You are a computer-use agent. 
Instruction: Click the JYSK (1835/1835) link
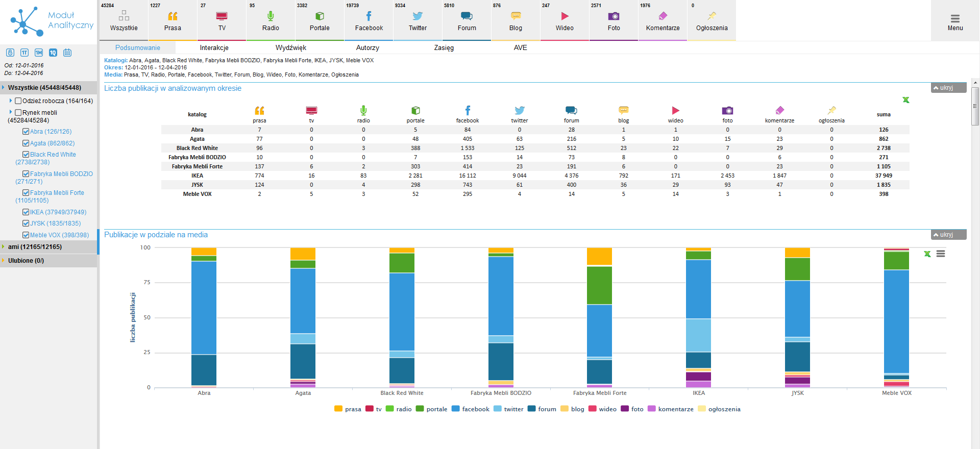point(55,223)
